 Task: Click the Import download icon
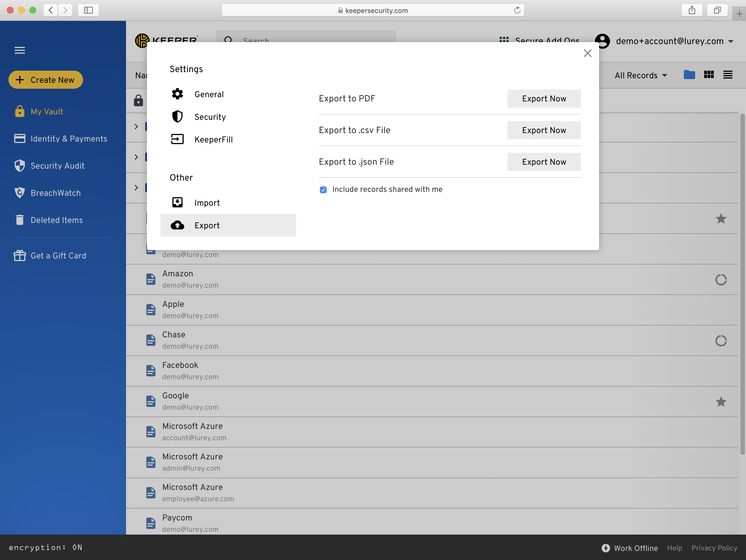[x=177, y=202]
